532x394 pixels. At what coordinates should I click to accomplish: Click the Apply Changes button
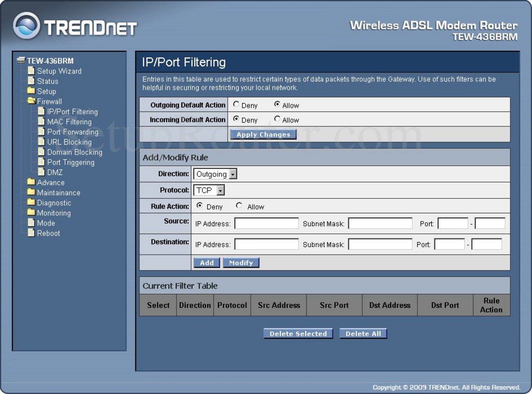click(x=263, y=134)
